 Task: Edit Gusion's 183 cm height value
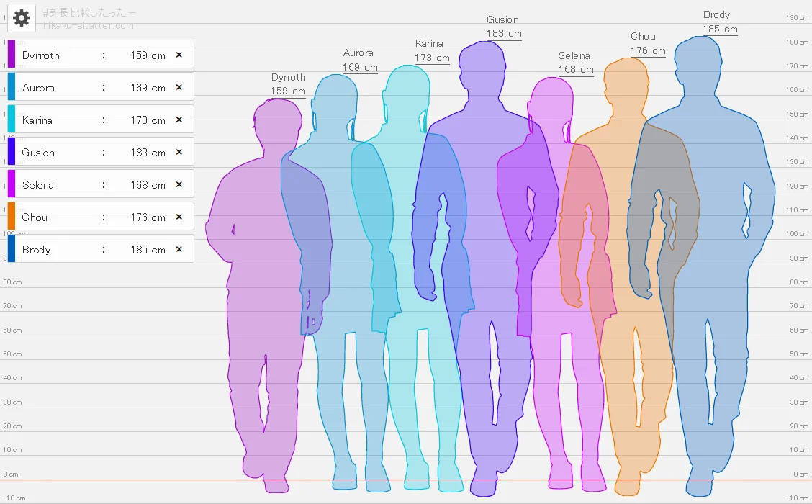click(x=148, y=153)
